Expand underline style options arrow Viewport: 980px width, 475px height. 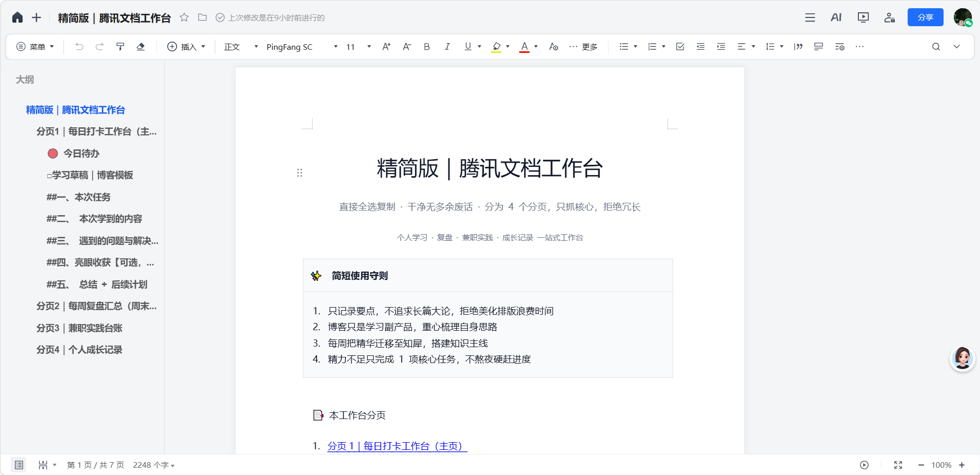(x=480, y=47)
